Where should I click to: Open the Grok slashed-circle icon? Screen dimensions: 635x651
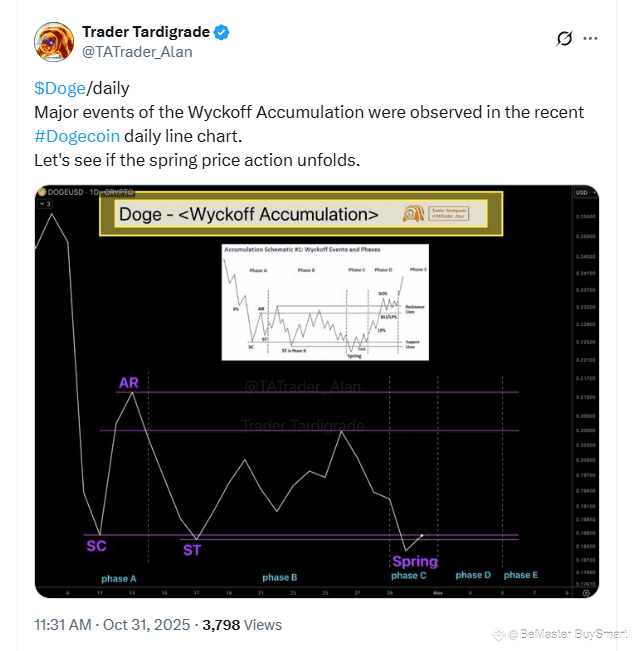pyautogui.click(x=564, y=39)
